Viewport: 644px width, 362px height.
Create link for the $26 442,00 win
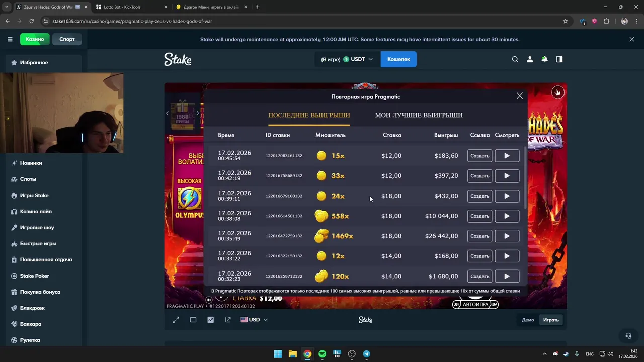479,236
